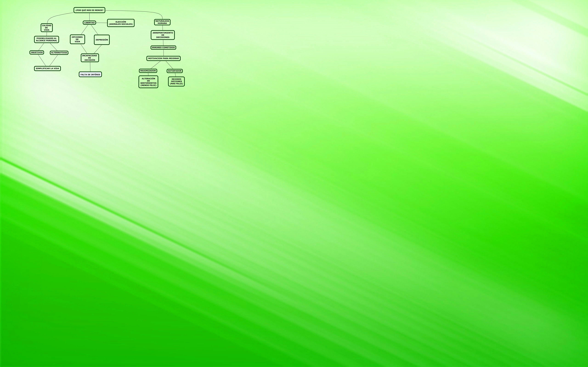Select the 'ELECCIÓN (ANIMALES SOCIALES)' node
The width and height of the screenshot is (588, 367).
coord(121,23)
